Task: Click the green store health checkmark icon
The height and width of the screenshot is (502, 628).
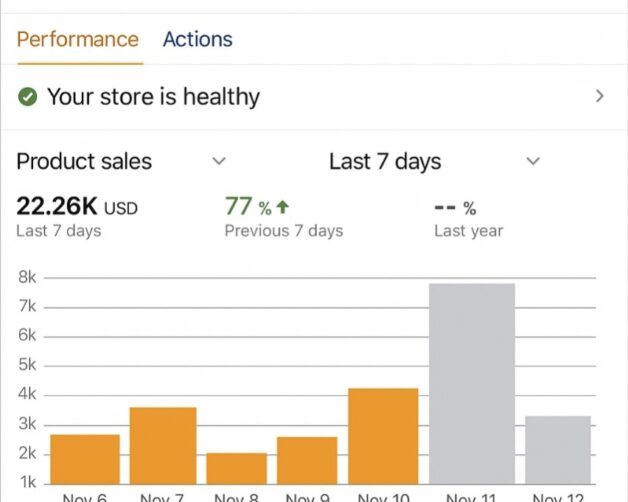Action: pos(28,97)
